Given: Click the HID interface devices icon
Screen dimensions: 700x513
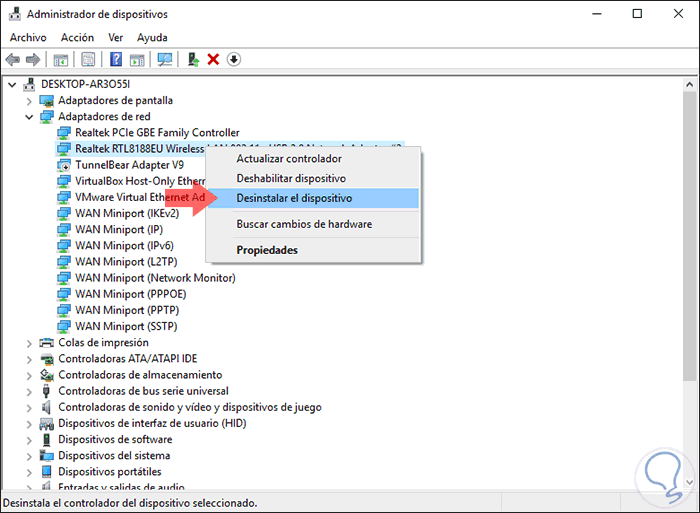Looking at the screenshot, I should pyautogui.click(x=46, y=424).
